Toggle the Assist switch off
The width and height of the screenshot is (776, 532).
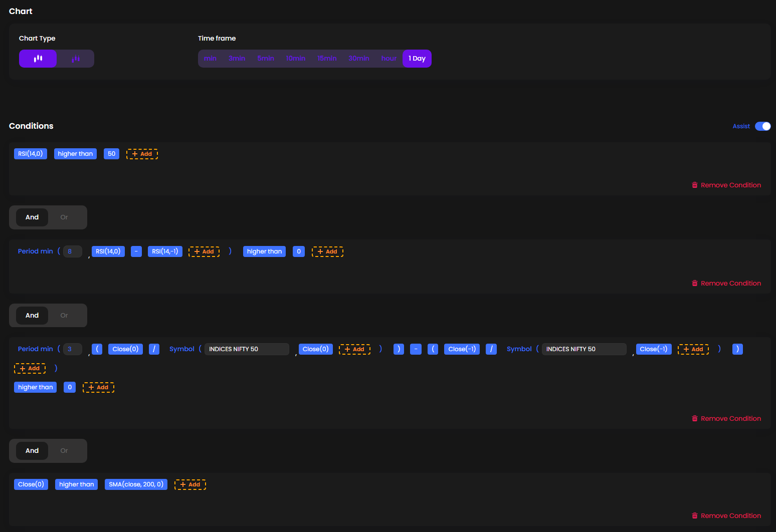point(763,126)
